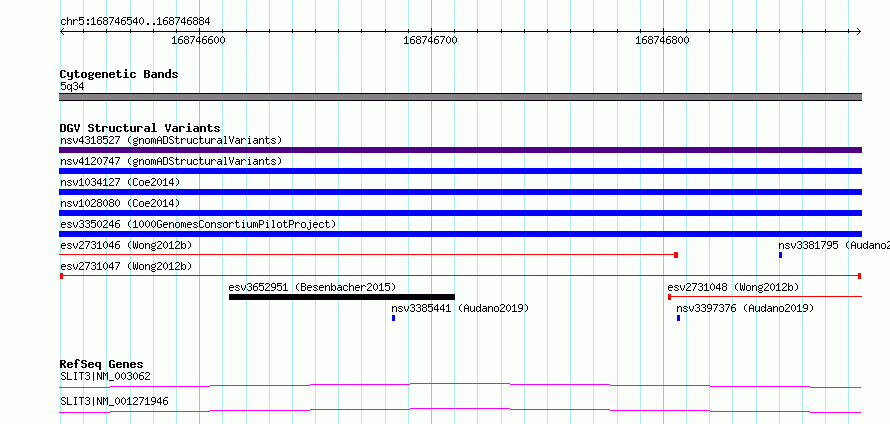Viewport: 890px width, 424px height.
Task: Click the nsv4318527 gnomAD variant label
Action: pyautogui.click(x=171, y=140)
